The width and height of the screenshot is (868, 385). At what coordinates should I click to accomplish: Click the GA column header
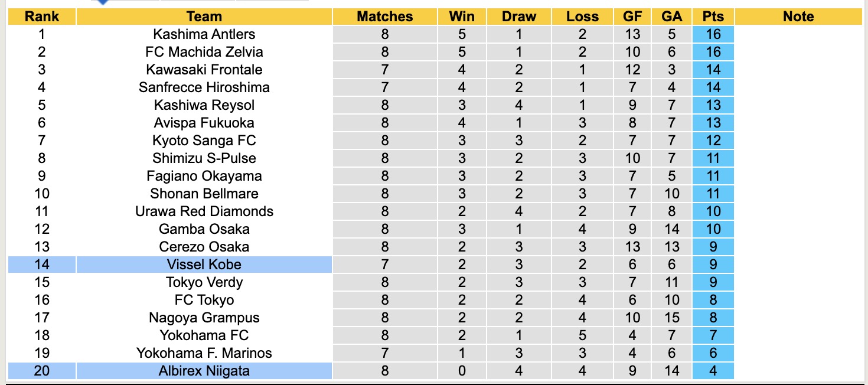point(672,17)
